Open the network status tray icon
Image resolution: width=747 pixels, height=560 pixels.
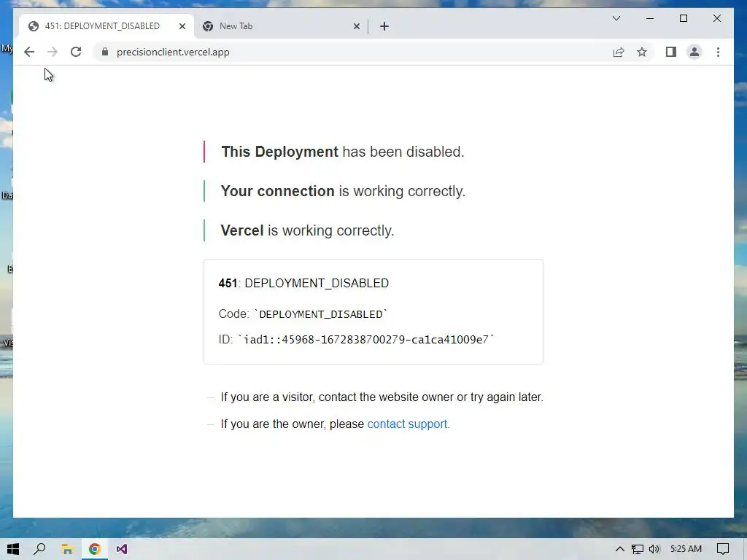(638, 549)
